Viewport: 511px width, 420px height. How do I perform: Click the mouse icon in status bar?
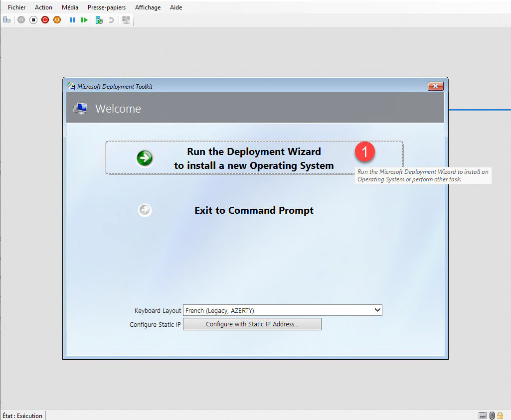492,416
